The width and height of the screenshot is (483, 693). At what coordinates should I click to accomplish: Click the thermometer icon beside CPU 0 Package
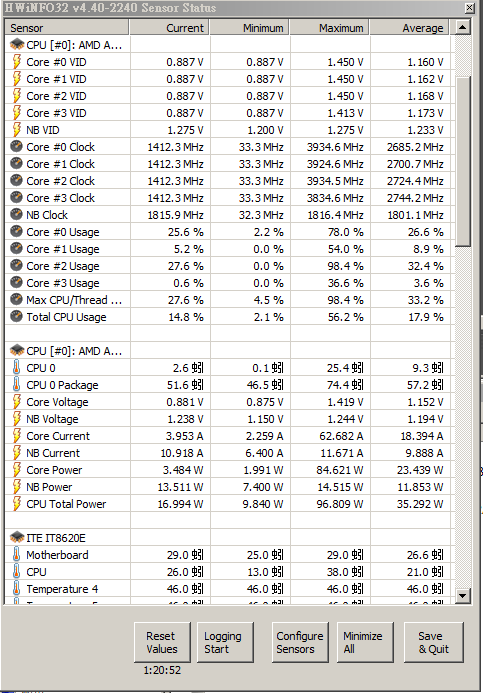pos(16,385)
